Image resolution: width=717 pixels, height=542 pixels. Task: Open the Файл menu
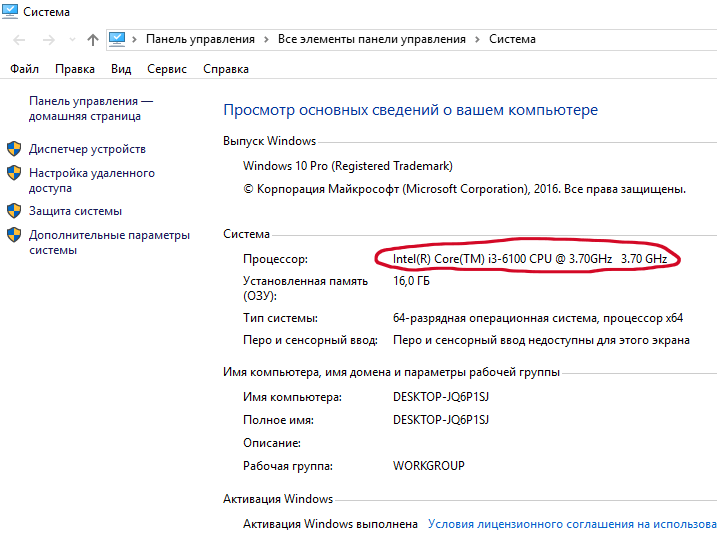pyautogui.click(x=24, y=69)
